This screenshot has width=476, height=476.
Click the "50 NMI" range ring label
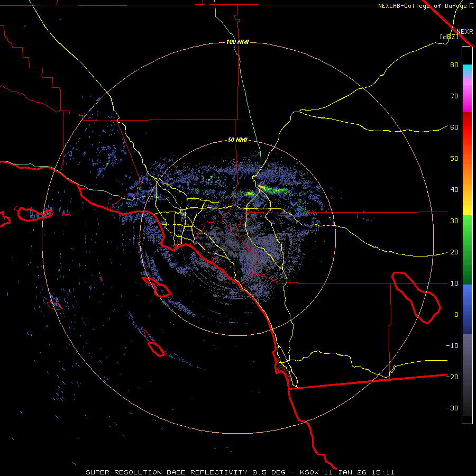coord(237,140)
